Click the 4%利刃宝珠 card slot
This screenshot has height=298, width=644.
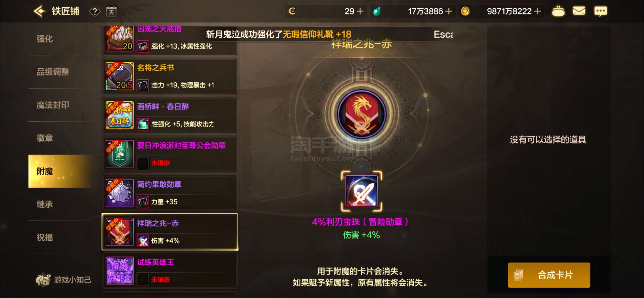(x=361, y=191)
